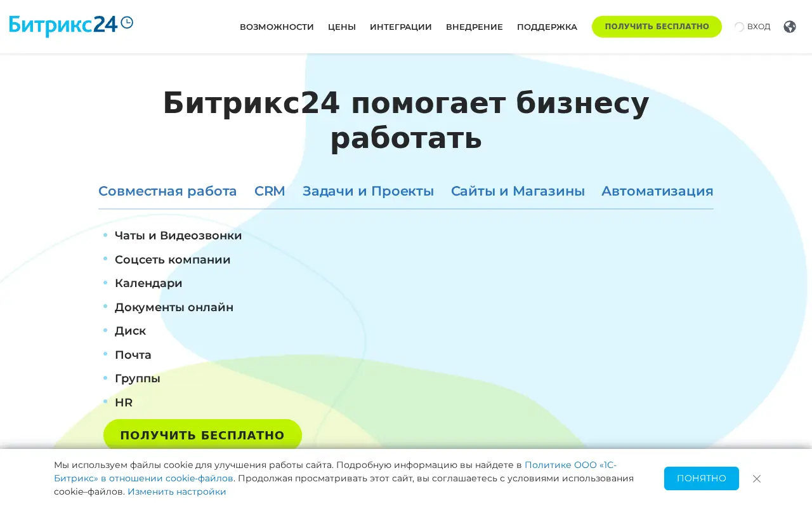
Task: Click the Почта list item
Action: point(133,355)
